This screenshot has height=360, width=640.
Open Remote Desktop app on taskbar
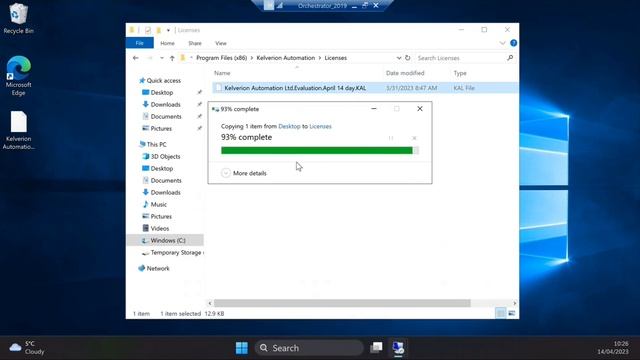click(398, 348)
